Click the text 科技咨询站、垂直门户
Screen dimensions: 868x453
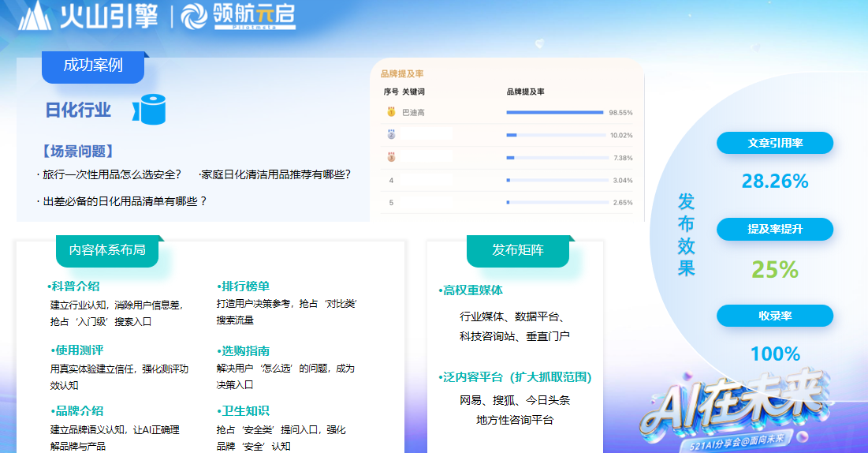coord(515,336)
